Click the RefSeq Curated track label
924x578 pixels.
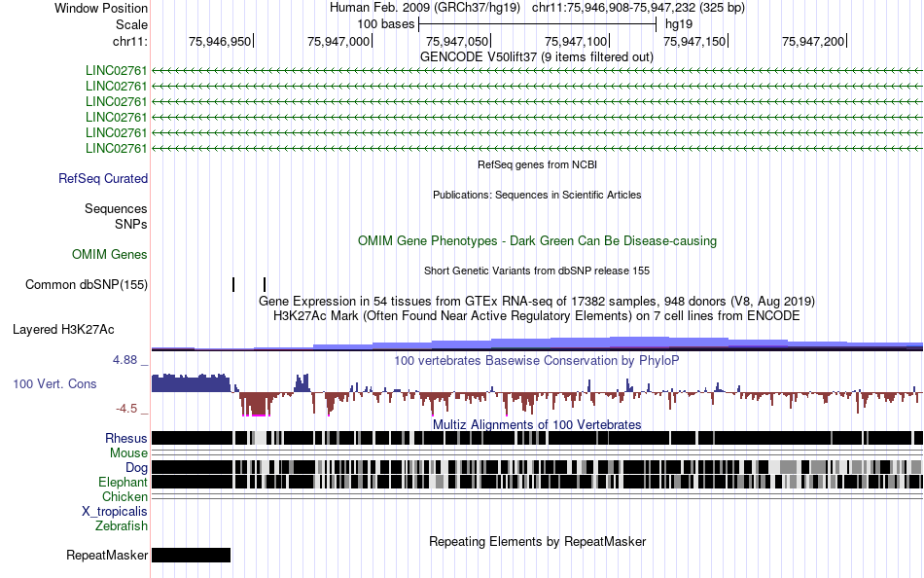(x=102, y=179)
